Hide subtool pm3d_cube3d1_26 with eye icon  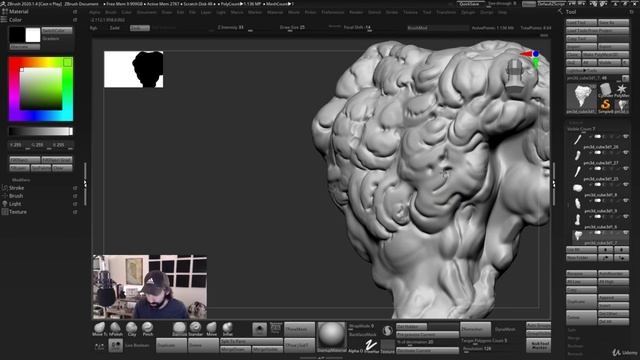(x=625, y=137)
